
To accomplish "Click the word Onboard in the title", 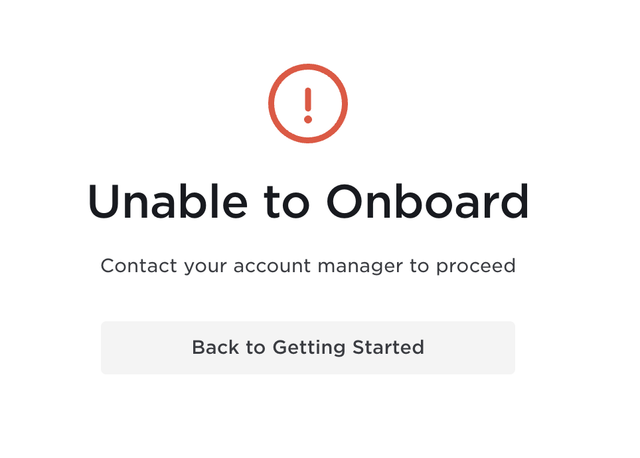I will coord(427,201).
